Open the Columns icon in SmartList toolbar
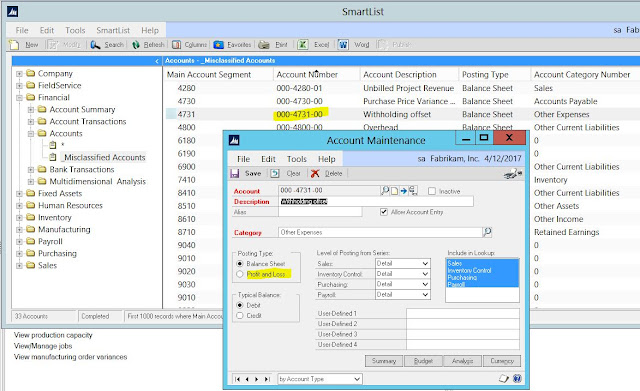640x391 pixels. (176, 44)
